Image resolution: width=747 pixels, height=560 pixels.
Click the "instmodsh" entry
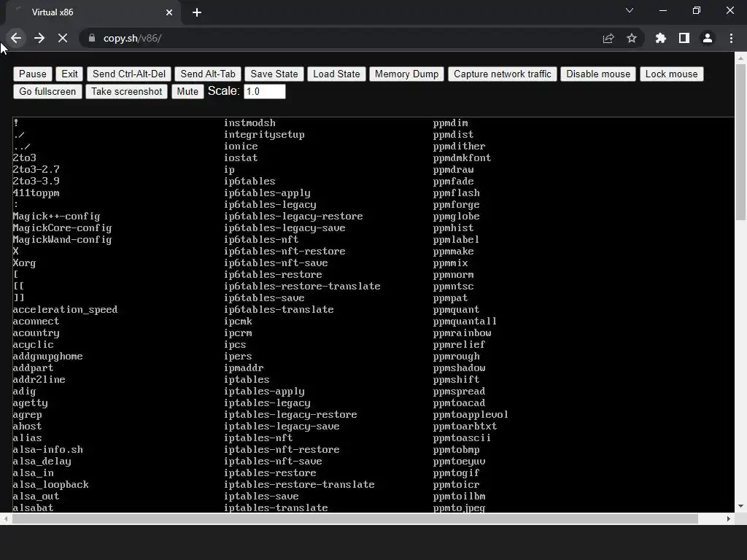[x=249, y=122]
